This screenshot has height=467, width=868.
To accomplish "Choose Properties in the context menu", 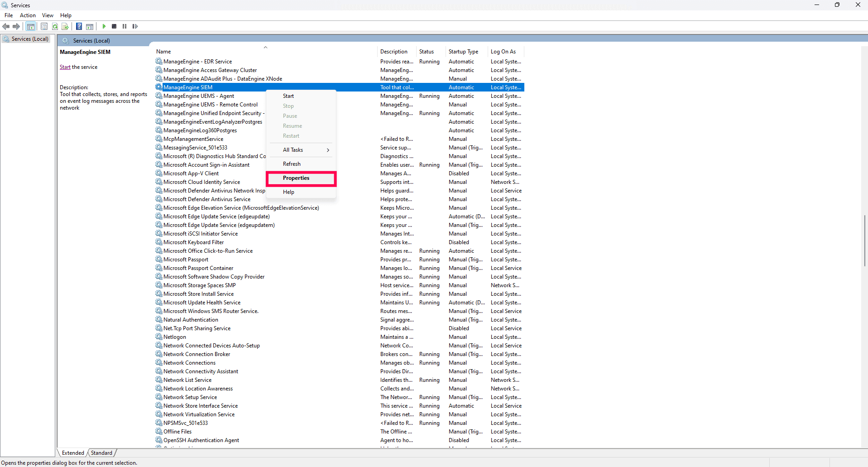I will click(x=301, y=178).
